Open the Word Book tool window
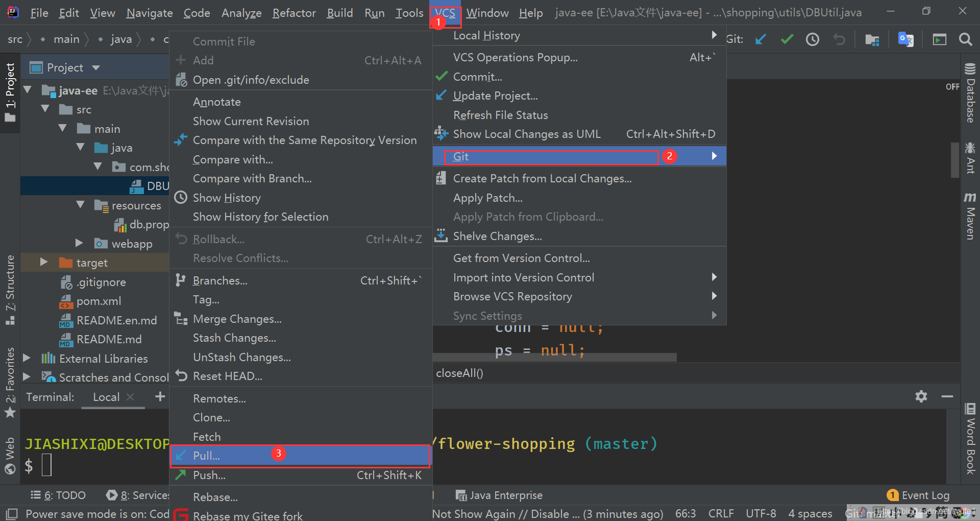This screenshot has height=521, width=980. coord(970,438)
